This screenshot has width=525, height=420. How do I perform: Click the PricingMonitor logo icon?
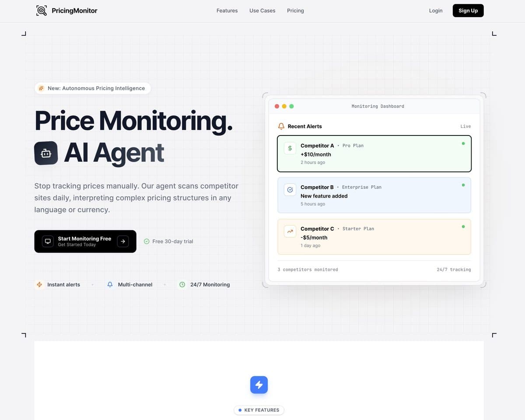(x=42, y=10)
